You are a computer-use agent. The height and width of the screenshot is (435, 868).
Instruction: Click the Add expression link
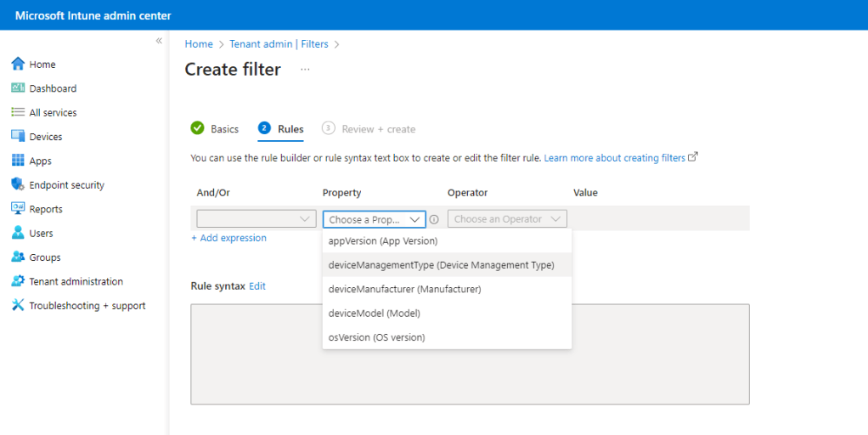tap(228, 238)
